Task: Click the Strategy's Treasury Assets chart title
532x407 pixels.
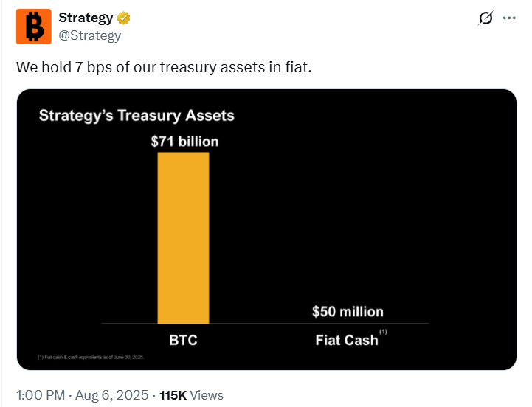Action: (x=136, y=116)
